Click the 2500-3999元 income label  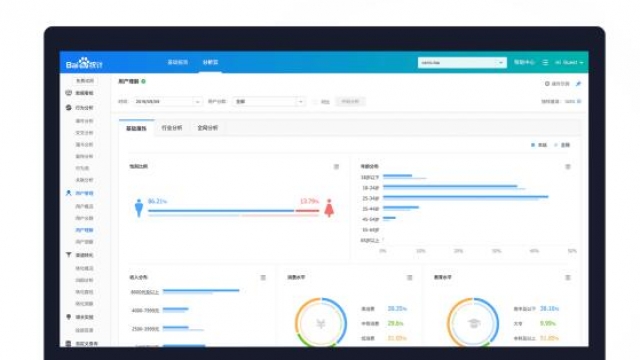[145, 329]
